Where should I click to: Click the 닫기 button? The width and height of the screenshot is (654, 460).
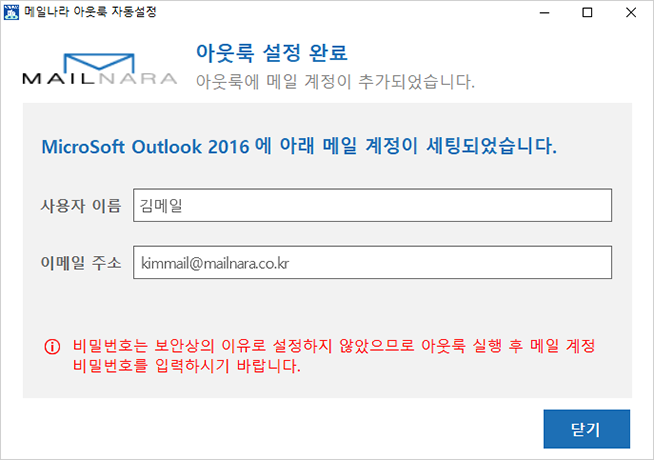tap(586, 429)
